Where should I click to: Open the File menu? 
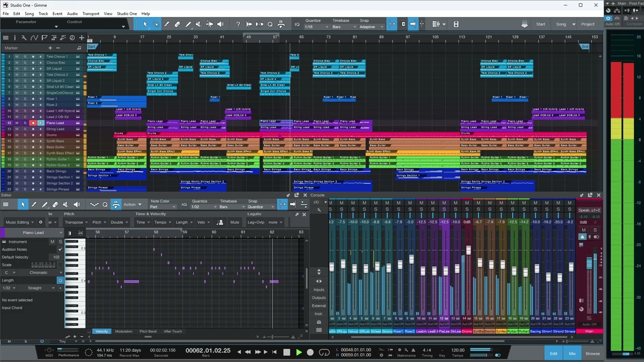tap(6, 14)
